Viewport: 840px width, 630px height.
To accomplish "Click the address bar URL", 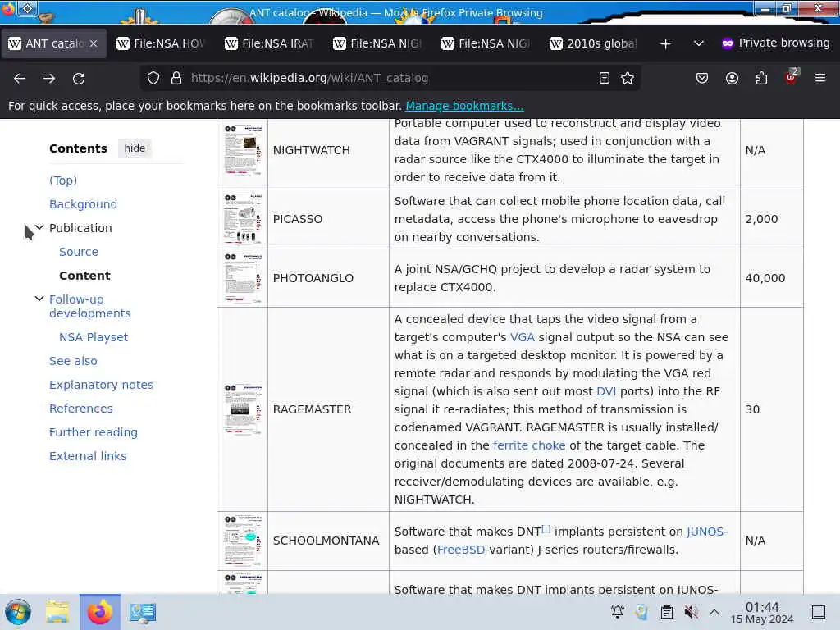I will tap(309, 78).
